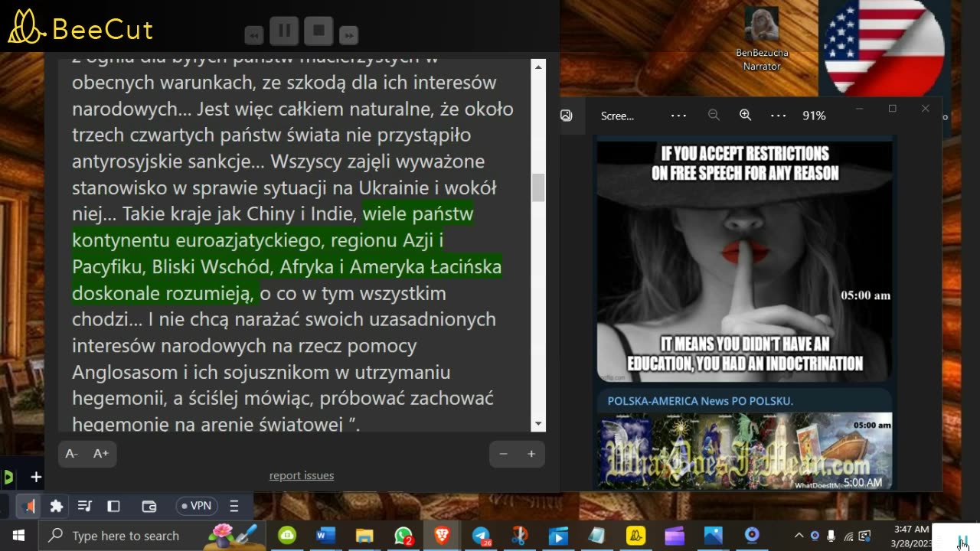Image resolution: width=980 pixels, height=551 pixels.
Task: Open Movies & TV player taskbar icon
Action: tap(558, 536)
